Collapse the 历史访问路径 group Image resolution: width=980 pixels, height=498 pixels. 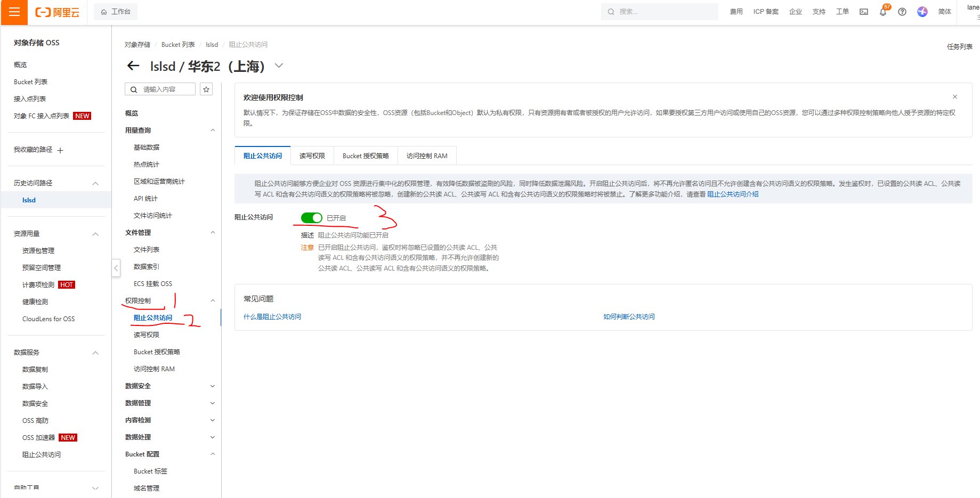coord(95,183)
